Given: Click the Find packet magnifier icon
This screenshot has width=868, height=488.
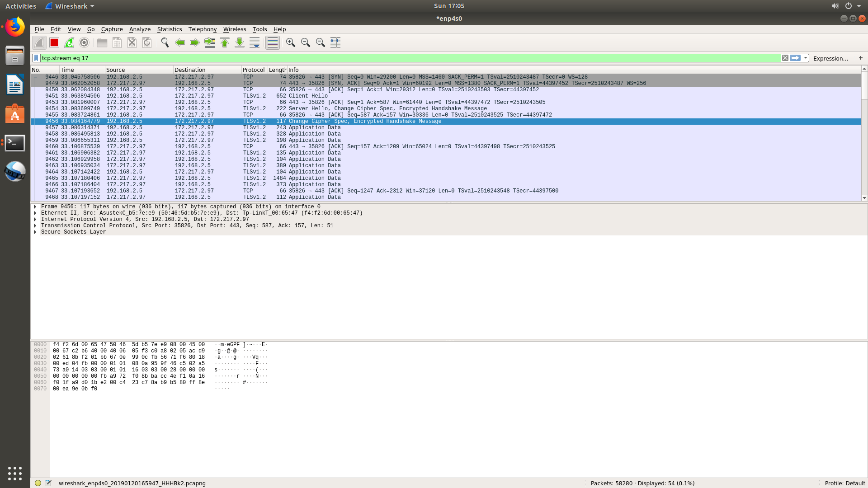Looking at the screenshot, I should click(x=165, y=42).
